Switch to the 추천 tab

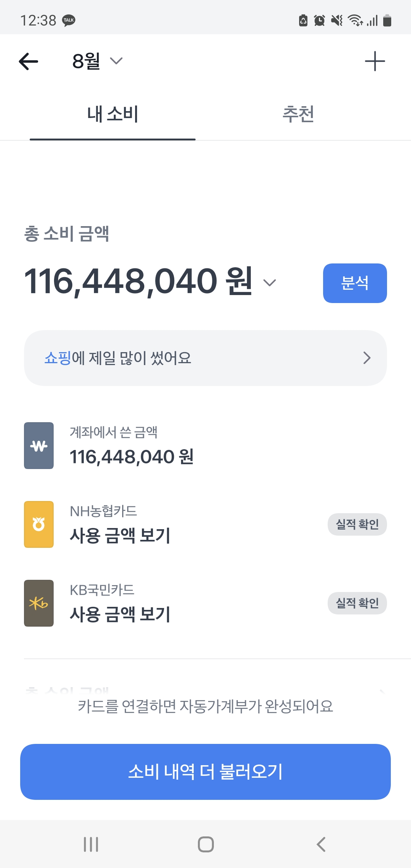(298, 114)
